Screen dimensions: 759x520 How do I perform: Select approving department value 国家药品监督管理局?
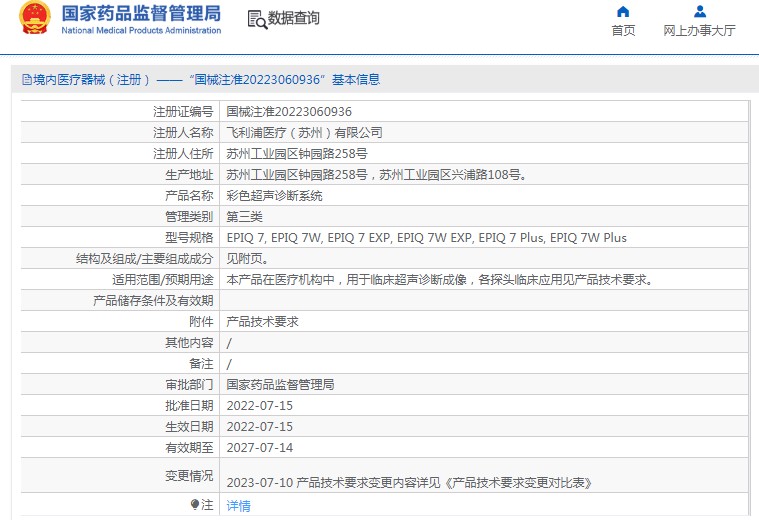[x=280, y=384]
